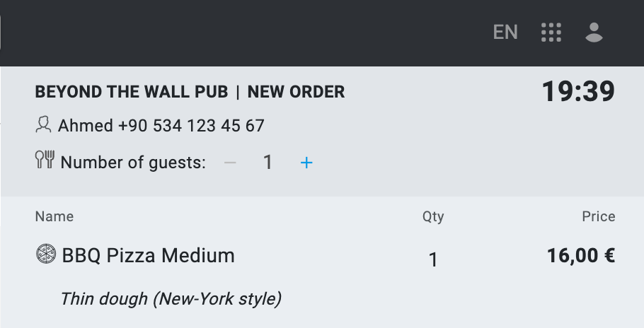The height and width of the screenshot is (328, 644).
Task: Click the fork and knife guests icon
Action: (x=45, y=160)
